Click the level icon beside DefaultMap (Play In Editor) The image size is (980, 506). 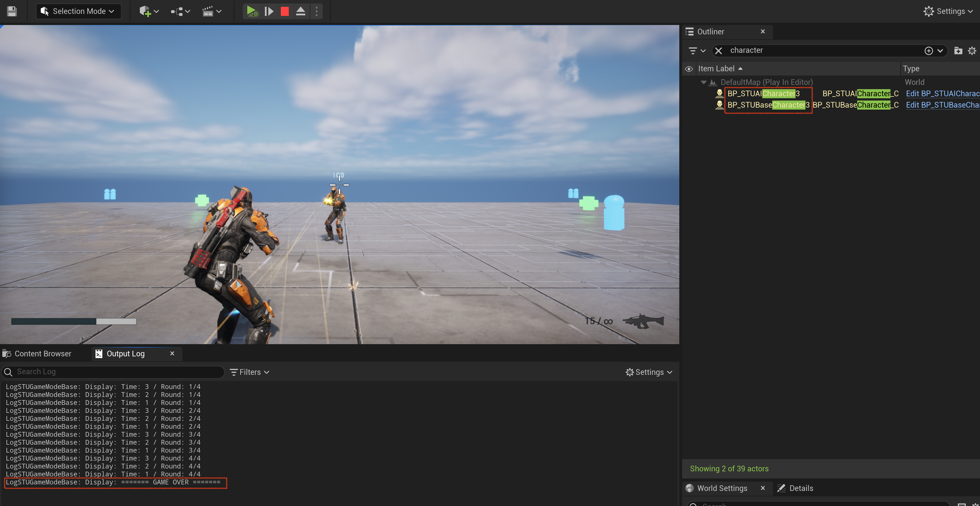coord(713,82)
